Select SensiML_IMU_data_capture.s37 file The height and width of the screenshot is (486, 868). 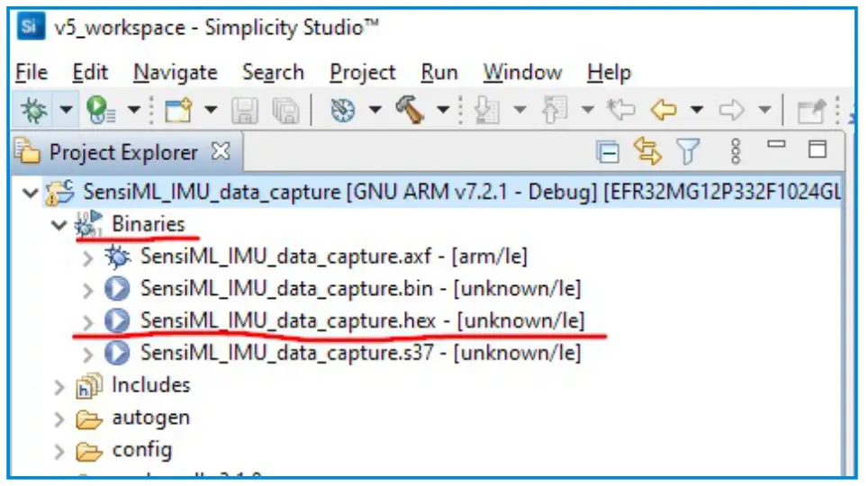point(360,353)
